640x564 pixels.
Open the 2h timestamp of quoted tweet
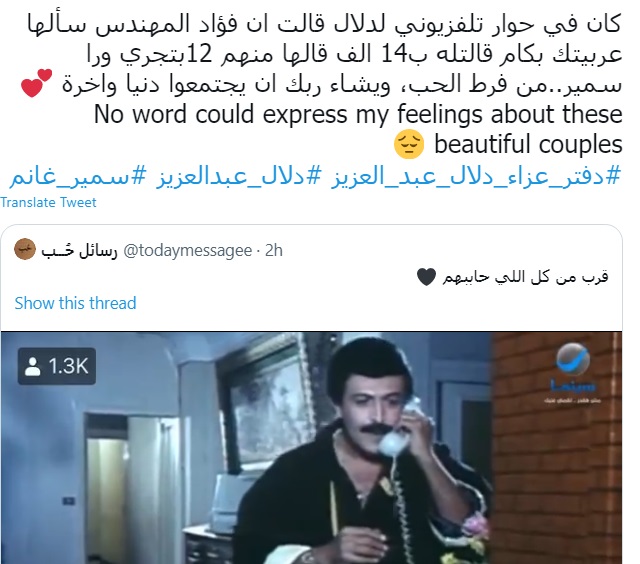point(273,250)
